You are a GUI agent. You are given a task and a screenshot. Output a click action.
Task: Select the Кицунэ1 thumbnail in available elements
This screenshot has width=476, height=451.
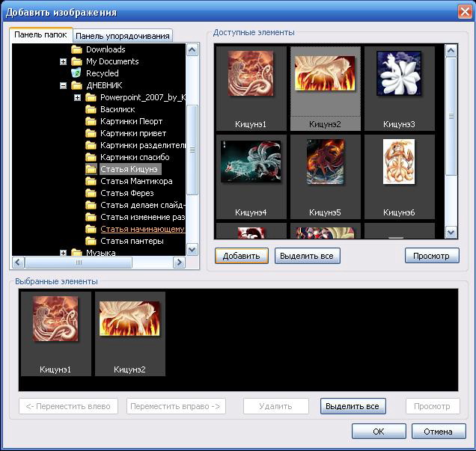pos(251,88)
